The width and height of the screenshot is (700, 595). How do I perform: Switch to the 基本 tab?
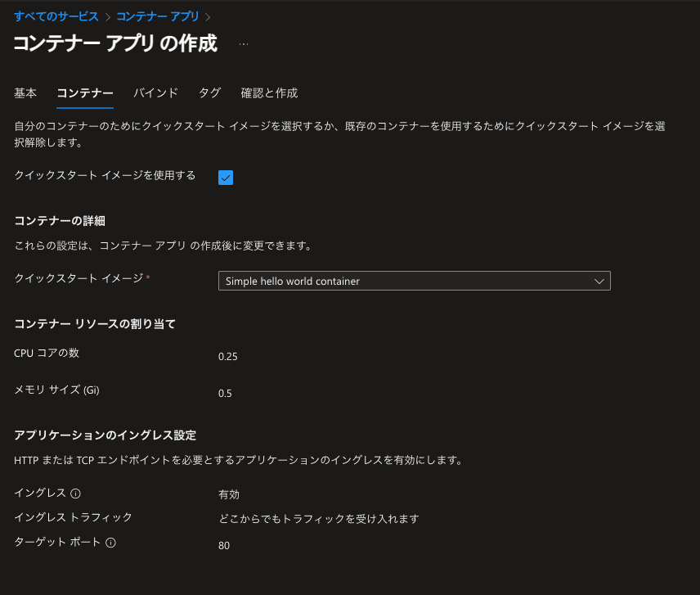[25, 93]
